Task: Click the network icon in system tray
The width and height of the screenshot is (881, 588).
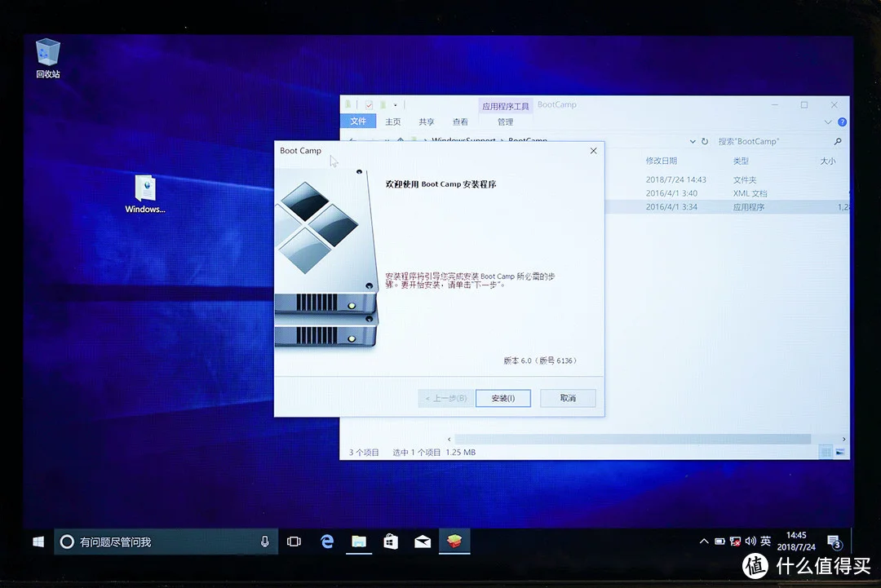Action: pos(734,542)
